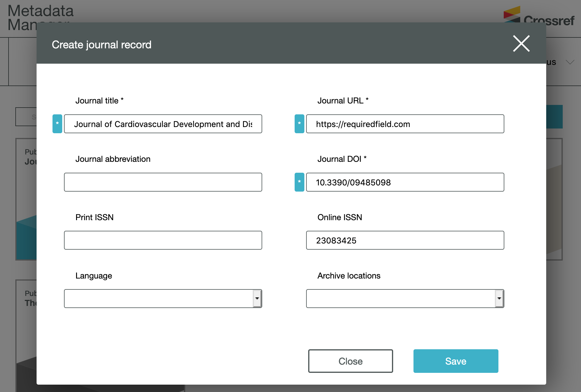Click asterisk indicator beside Journal title field
This screenshot has width=581, height=392.
tap(57, 124)
